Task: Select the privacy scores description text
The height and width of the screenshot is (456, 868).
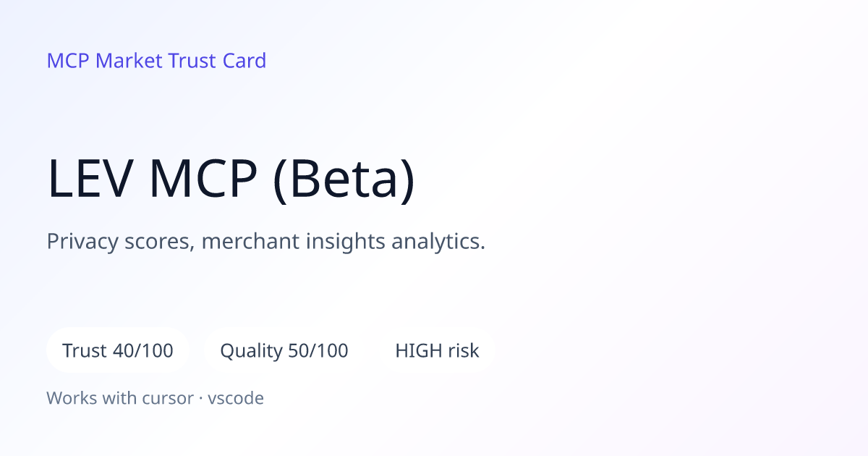Action: click(x=266, y=241)
